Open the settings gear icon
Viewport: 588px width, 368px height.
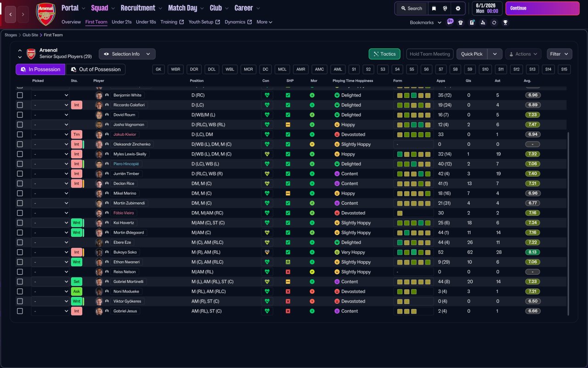458,8
